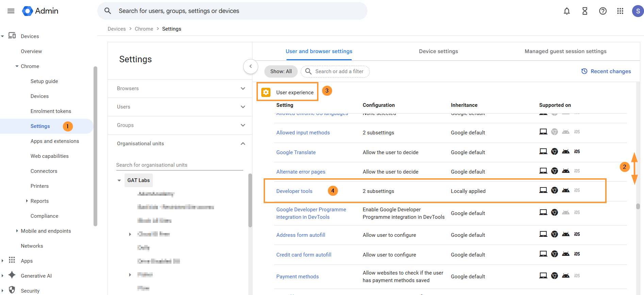Click the Chrome browser icon in Developer tools row
644x295 pixels.
point(555,190)
